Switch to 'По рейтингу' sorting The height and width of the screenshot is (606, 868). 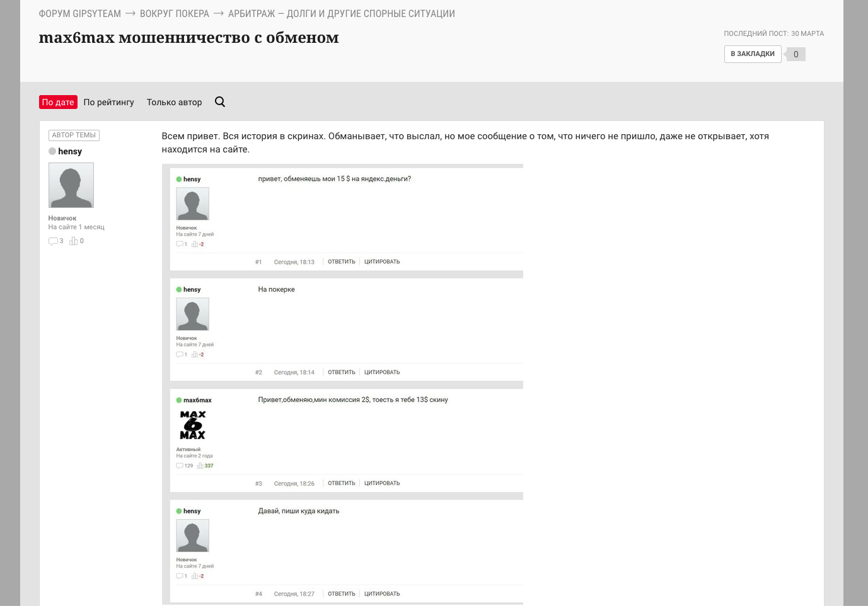click(x=108, y=102)
